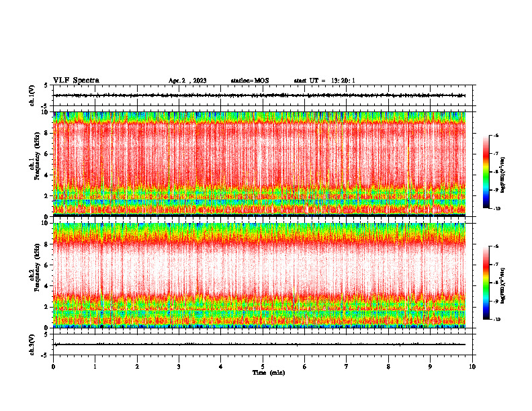Screen dimensions: 532x411
Task: Click time axis tick label "4"
Action: tap(221, 367)
